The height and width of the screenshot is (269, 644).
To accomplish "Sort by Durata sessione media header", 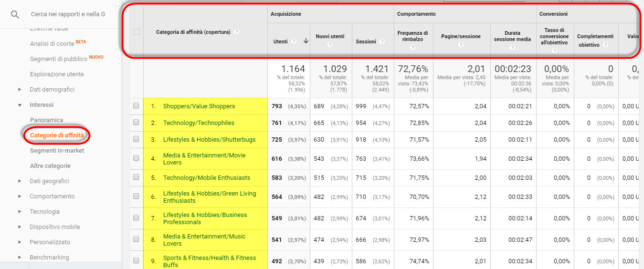I will pos(512,36).
